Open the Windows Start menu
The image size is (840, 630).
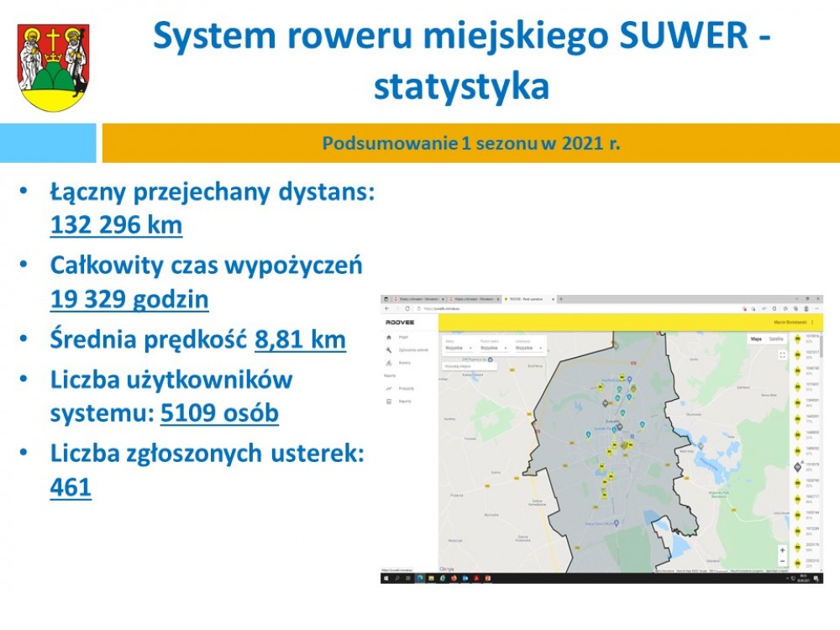[x=386, y=579]
